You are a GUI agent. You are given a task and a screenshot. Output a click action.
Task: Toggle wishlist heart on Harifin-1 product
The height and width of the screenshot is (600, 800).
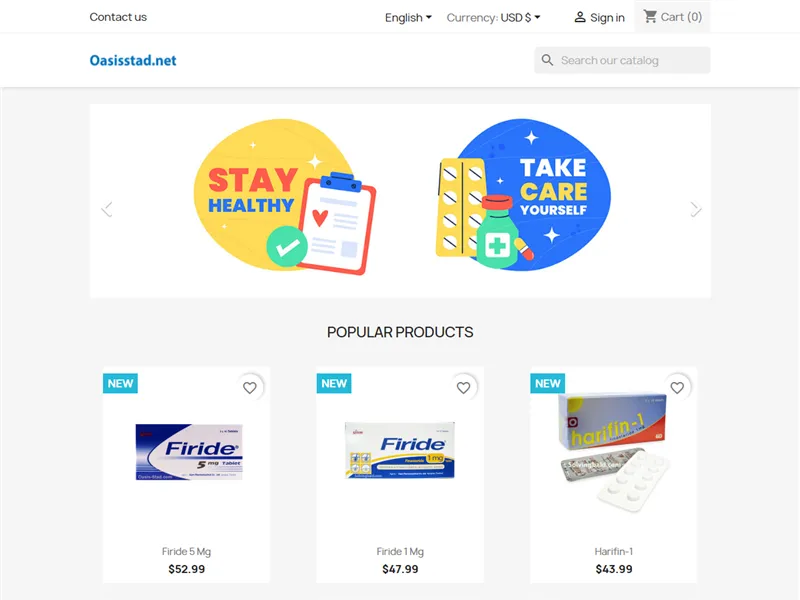click(x=677, y=388)
